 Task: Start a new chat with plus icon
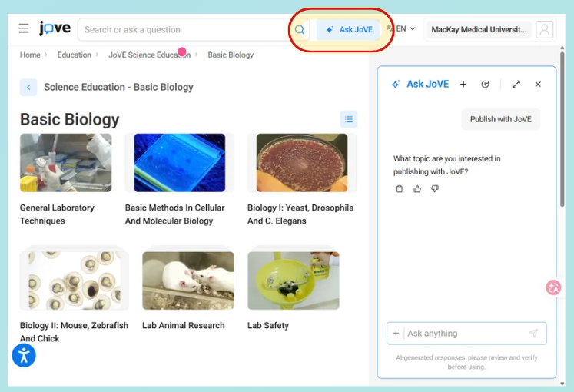pyautogui.click(x=463, y=85)
